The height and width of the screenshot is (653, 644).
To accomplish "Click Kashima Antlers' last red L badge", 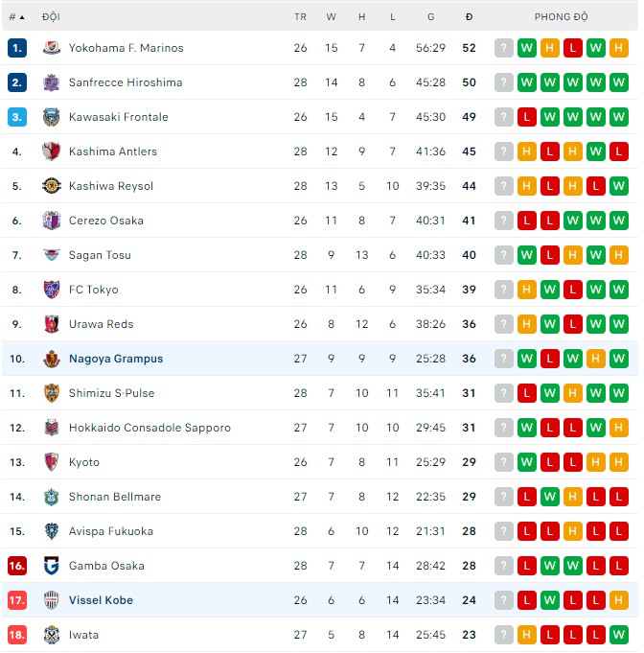I will tap(619, 152).
